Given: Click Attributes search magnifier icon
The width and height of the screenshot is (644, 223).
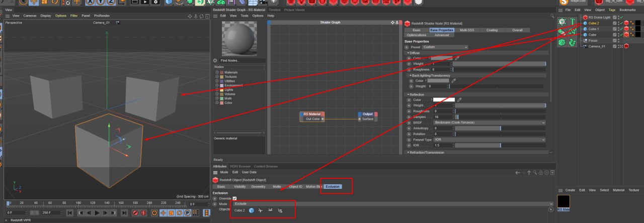Looking at the screenshot, I should click(x=535, y=173).
